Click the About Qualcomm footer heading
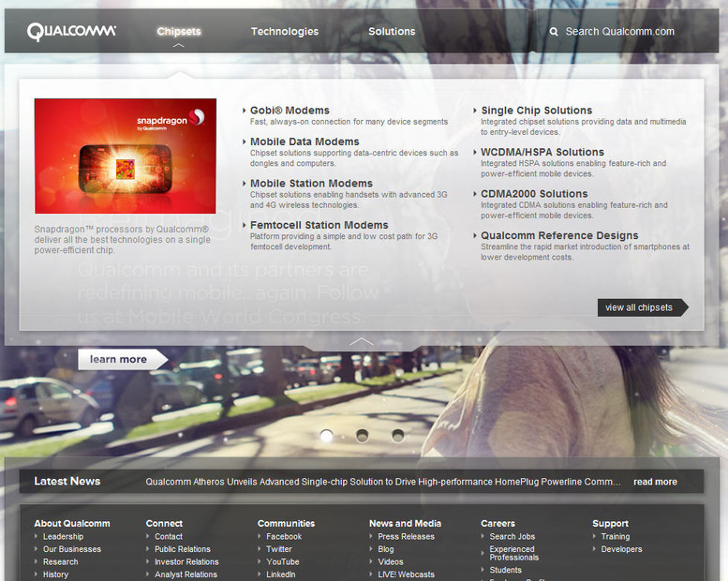This screenshot has height=581, width=728. (x=72, y=524)
